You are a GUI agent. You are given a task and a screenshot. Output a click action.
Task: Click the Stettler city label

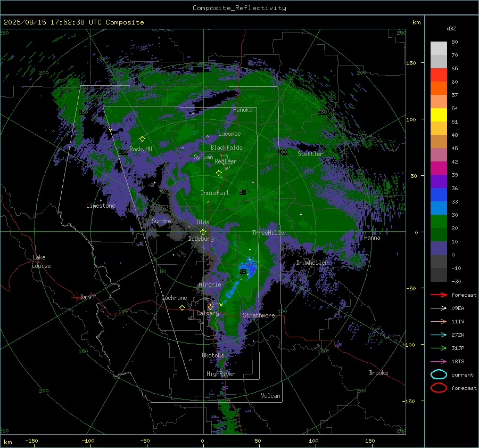tap(310, 154)
